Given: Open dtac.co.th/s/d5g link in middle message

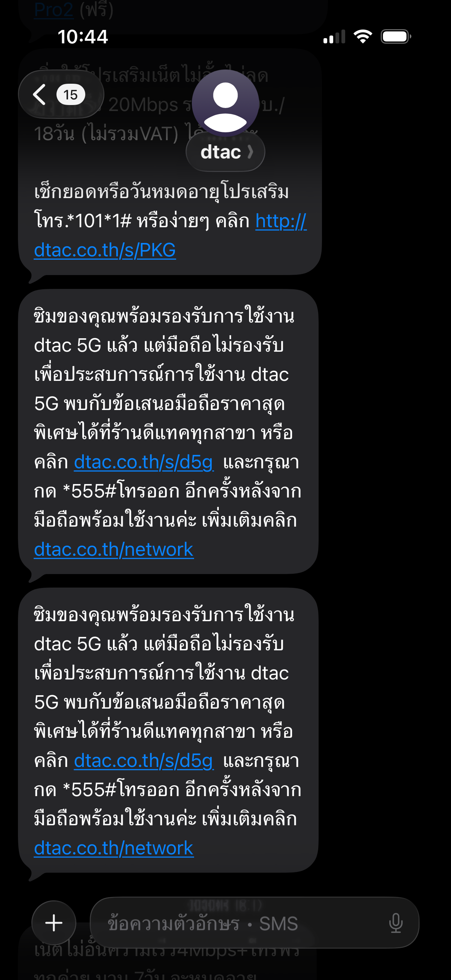Looking at the screenshot, I should [144, 462].
